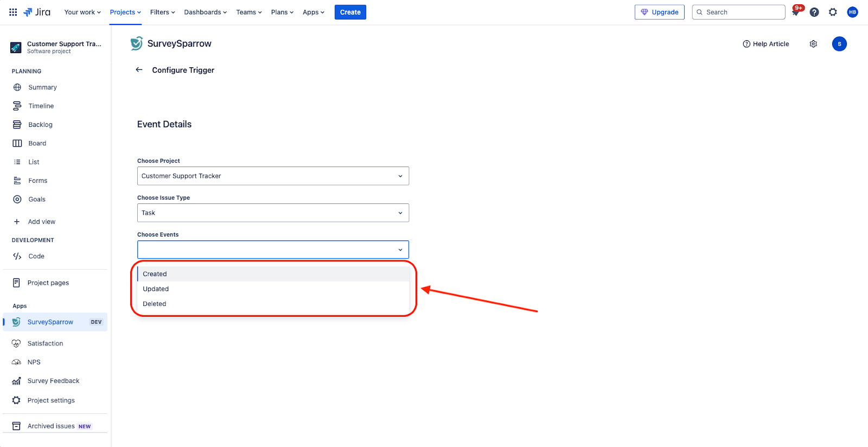Collapse the Choose Events dropdown
Viewport: 868px width, 447px height.
(x=400, y=250)
